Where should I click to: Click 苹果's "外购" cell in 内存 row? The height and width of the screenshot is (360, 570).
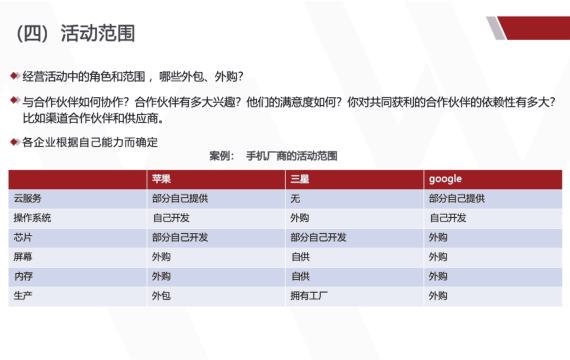coord(216,277)
